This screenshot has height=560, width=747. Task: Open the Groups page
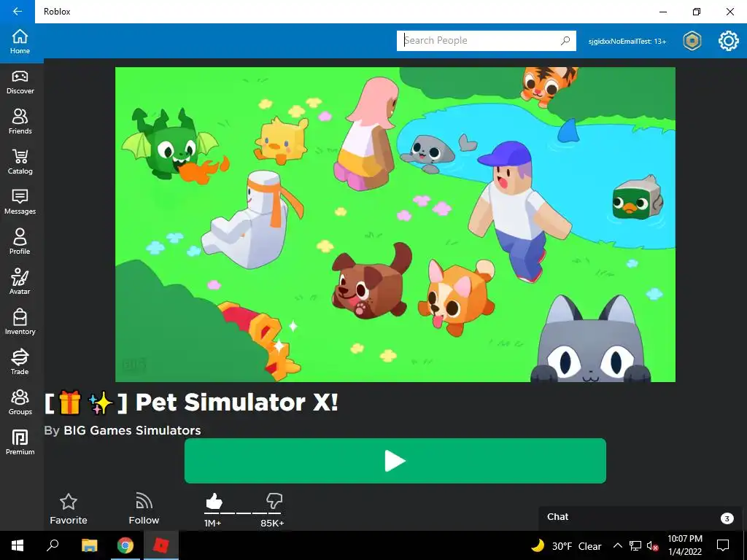point(20,402)
